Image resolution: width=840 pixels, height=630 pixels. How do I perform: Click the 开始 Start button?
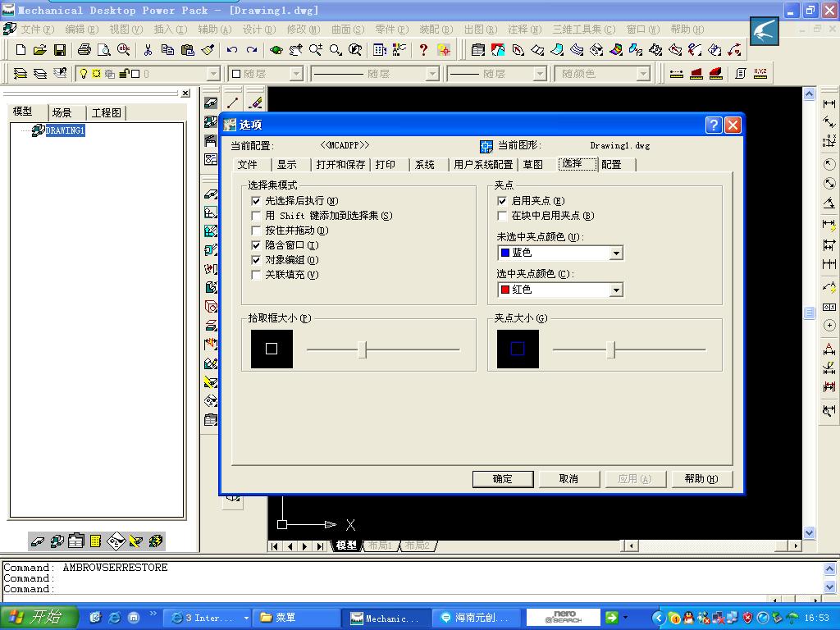[x=39, y=617]
